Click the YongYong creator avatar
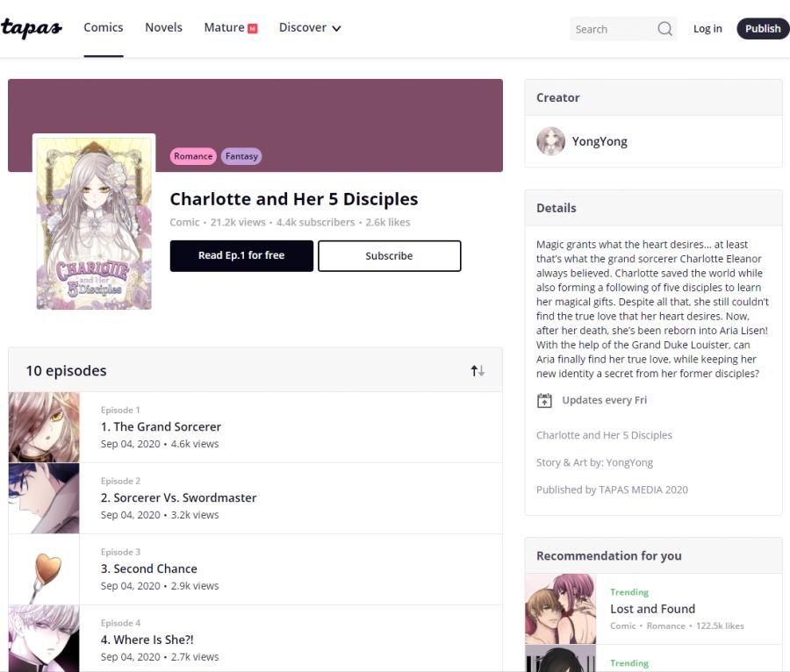Screen dimensions: 790x672 click(x=550, y=141)
